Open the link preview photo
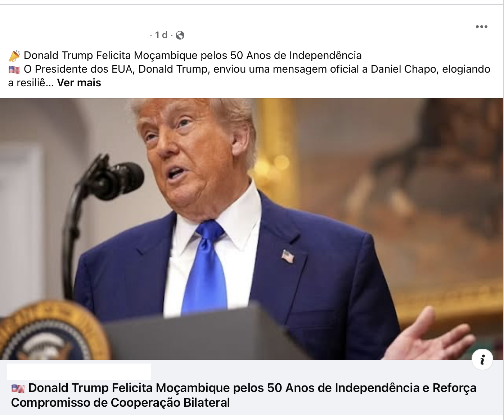504x420 pixels. (x=252, y=229)
